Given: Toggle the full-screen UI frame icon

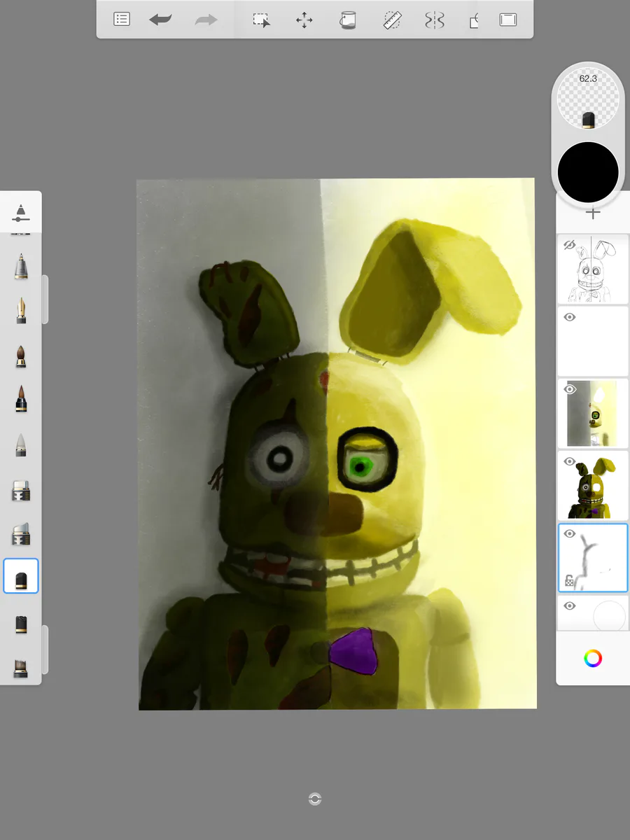Looking at the screenshot, I should pos(507,20).
